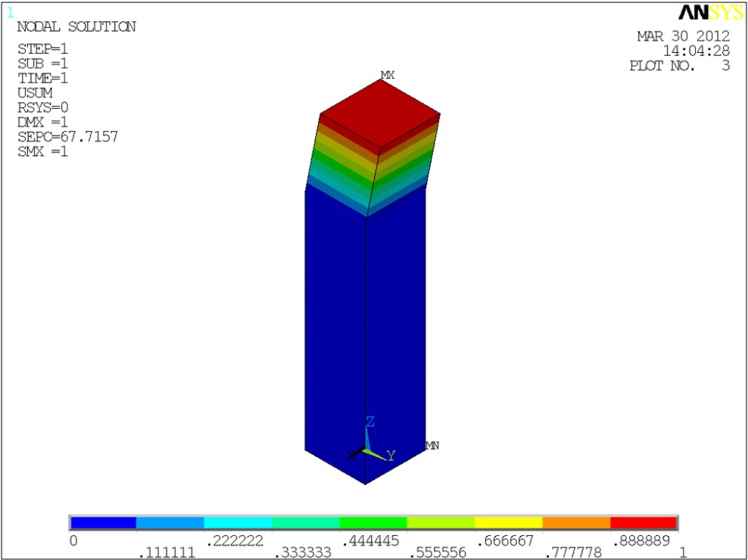Click the Z axis of the coordinate triad
Viewport: 748px width, 560px height.
pyautogui.click(x=369, y=422)
